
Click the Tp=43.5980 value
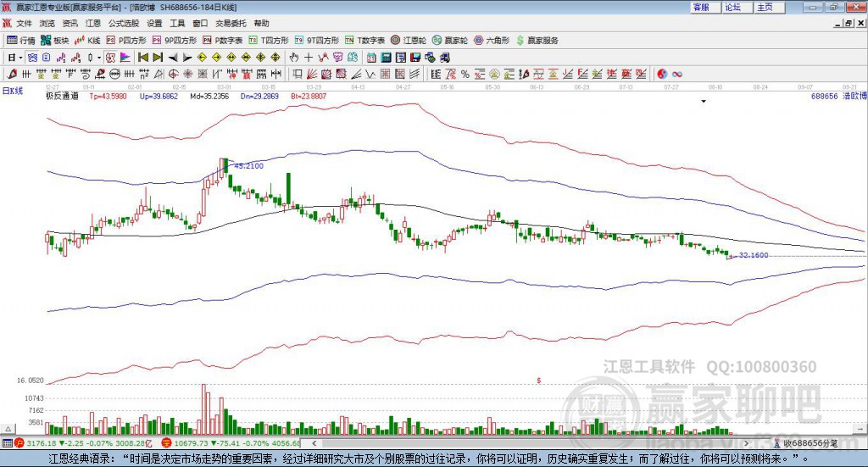[x=108, y=96]
